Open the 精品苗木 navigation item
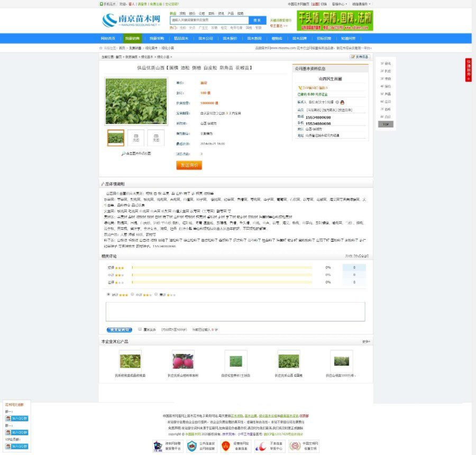This screenshot has width=476, height=455. tap(181, 39)
